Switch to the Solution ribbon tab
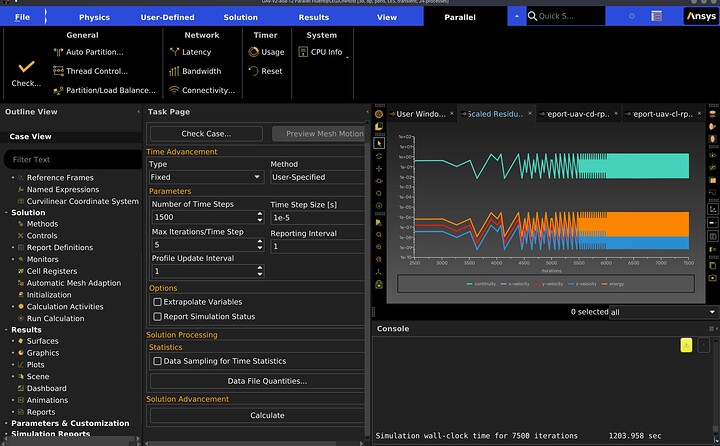 click(240, 17)
